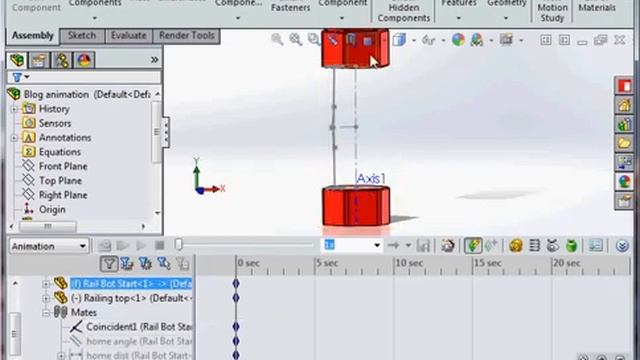
Task: Click Zoom to Fit icon
Action: pos(277,40)
